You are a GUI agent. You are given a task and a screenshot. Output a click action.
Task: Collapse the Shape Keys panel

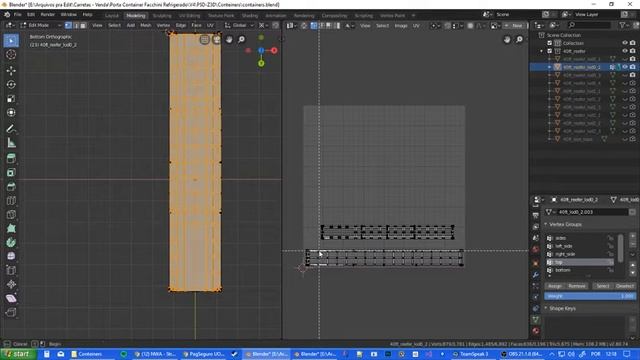(x=546, y=308)
